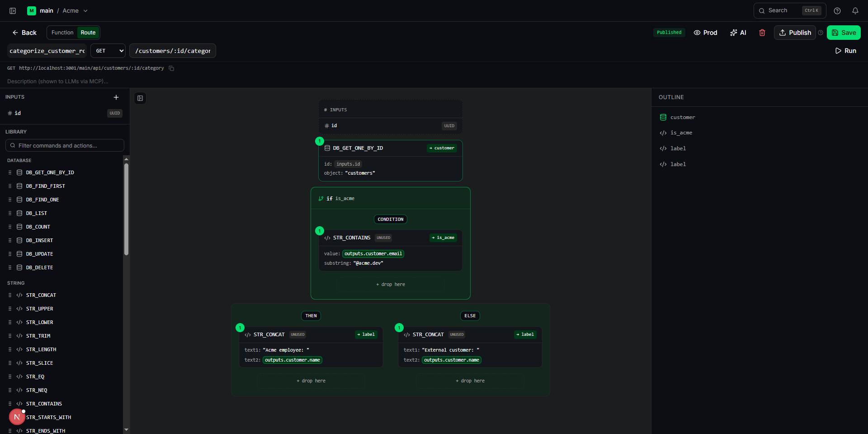Click the STR_TRIM code icon
The image size is (868, 434).
click(x=19, y=336)
